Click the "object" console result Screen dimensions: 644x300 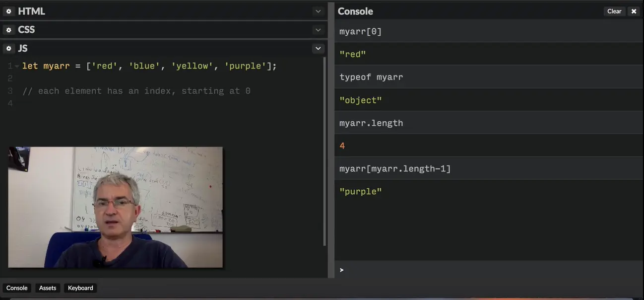pos(361,100)
